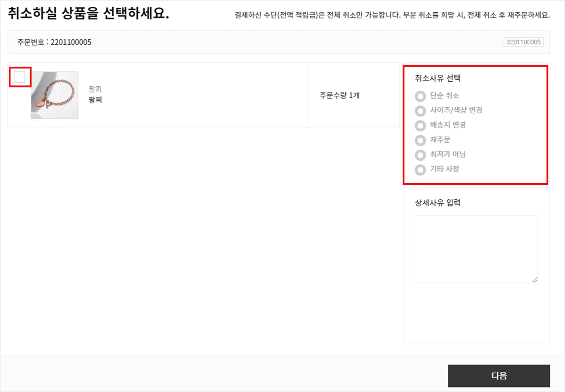Select 최저가 아님 radio option
Image resolution: width=565 pixels, height=392 pixels.
click(x=420, y=155)
